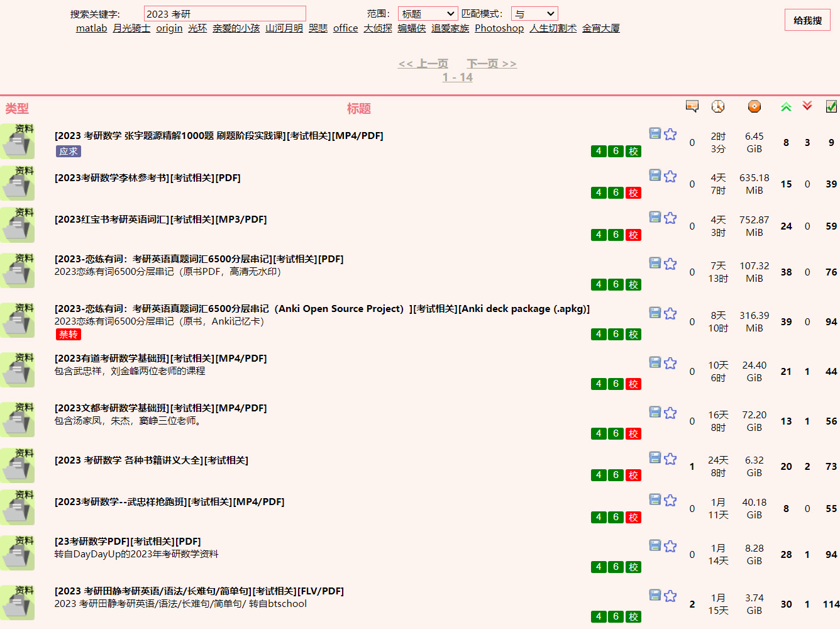Open the 1 - 14 page range selector

pyautogui.click(x=457, y=77)
